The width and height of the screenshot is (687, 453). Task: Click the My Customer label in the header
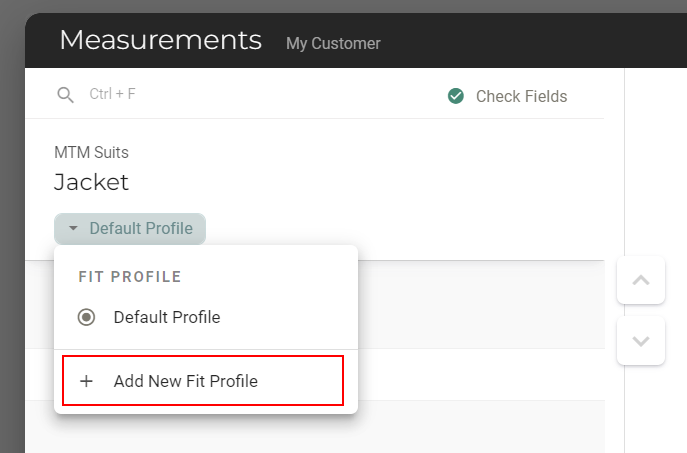333,43
